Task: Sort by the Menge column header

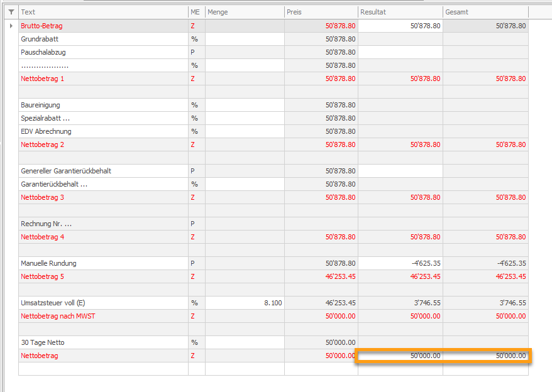Action: (245, 12)
